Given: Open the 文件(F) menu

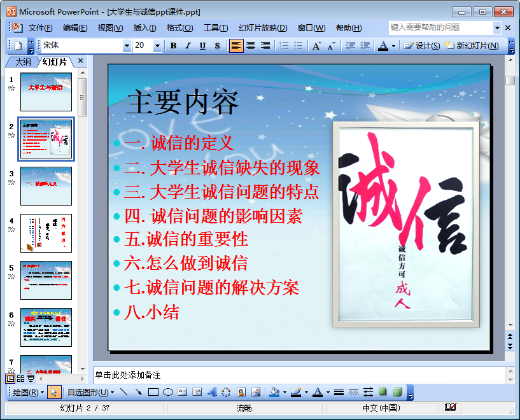Looking at the screenshot, I should coord(40,28).
